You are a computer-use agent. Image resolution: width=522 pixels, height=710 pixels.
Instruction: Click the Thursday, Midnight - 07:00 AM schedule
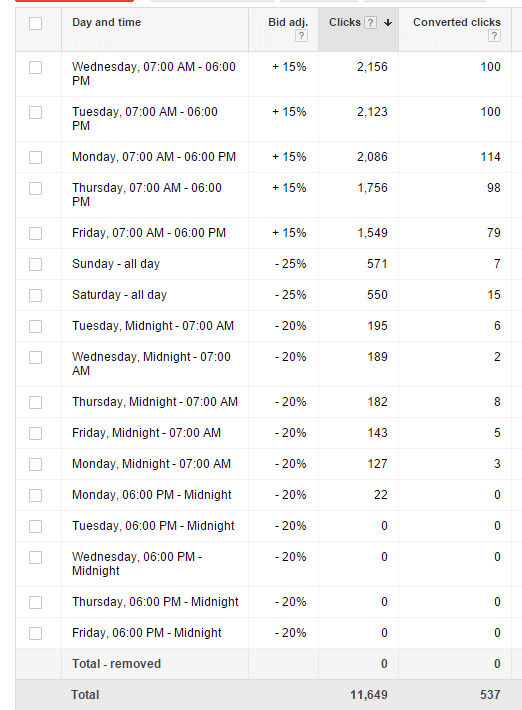pyautogui.click(x=155, y=402)
